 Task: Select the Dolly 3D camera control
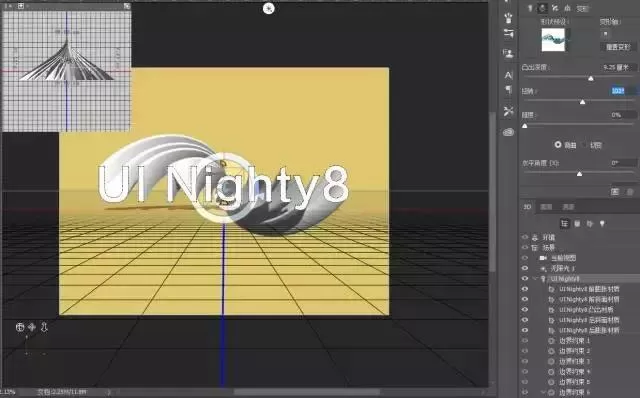[44, 327]
